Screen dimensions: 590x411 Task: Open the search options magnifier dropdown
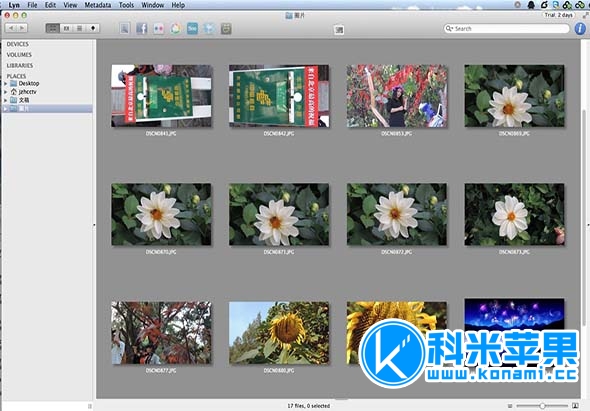click(449, 29)
